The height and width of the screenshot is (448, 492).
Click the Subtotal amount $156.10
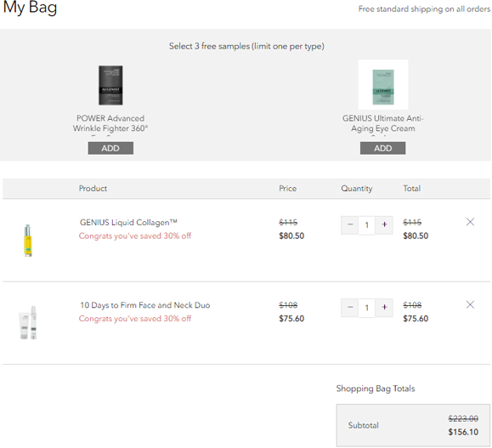coord(463,433)
